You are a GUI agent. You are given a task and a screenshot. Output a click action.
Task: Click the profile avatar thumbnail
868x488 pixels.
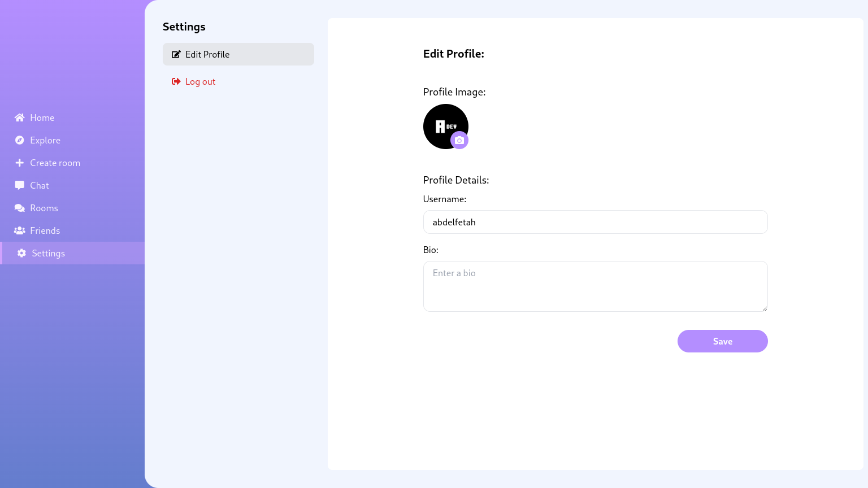[x=446, y=127]
